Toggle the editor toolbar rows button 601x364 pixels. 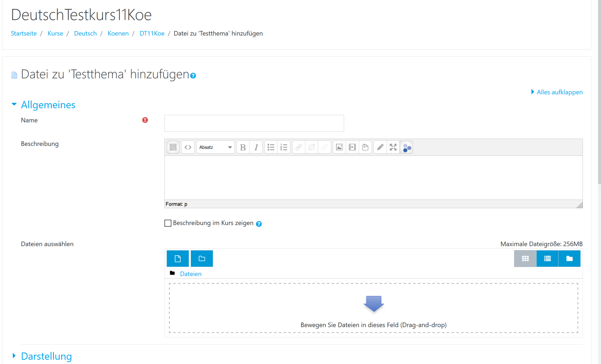click(x=173, y=147)
